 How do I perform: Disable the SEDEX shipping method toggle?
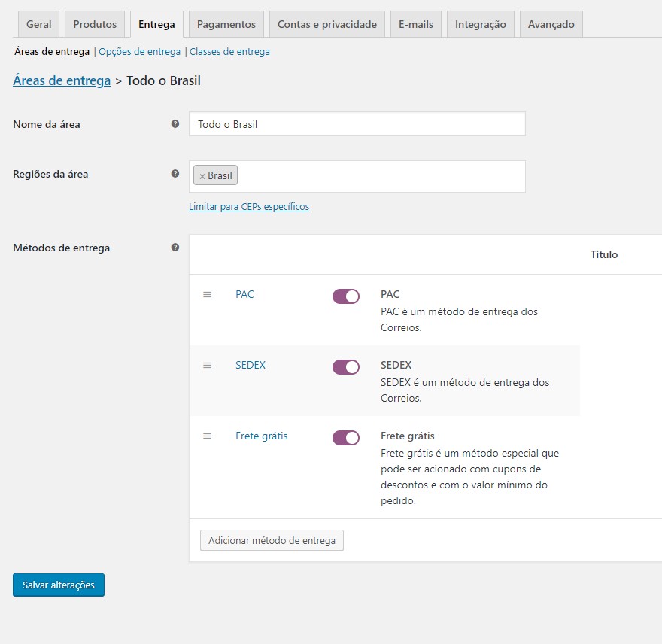point(346,367)
